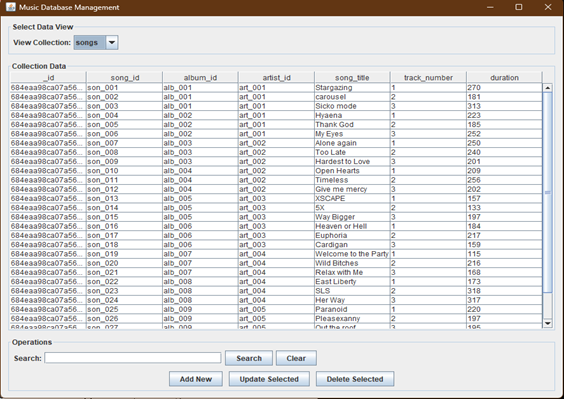The width and height of the screenshot is (564, 399).
Task: Select the SLS song cell
Action: [x=352, y=291]
